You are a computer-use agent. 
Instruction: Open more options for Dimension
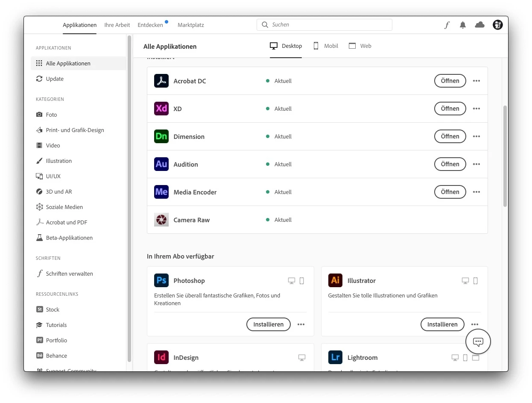476,136
